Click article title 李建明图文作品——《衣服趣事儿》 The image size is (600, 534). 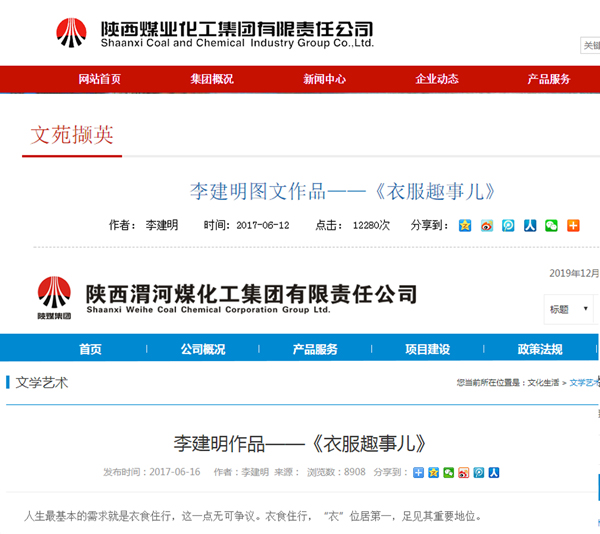[x=343, y=191]
